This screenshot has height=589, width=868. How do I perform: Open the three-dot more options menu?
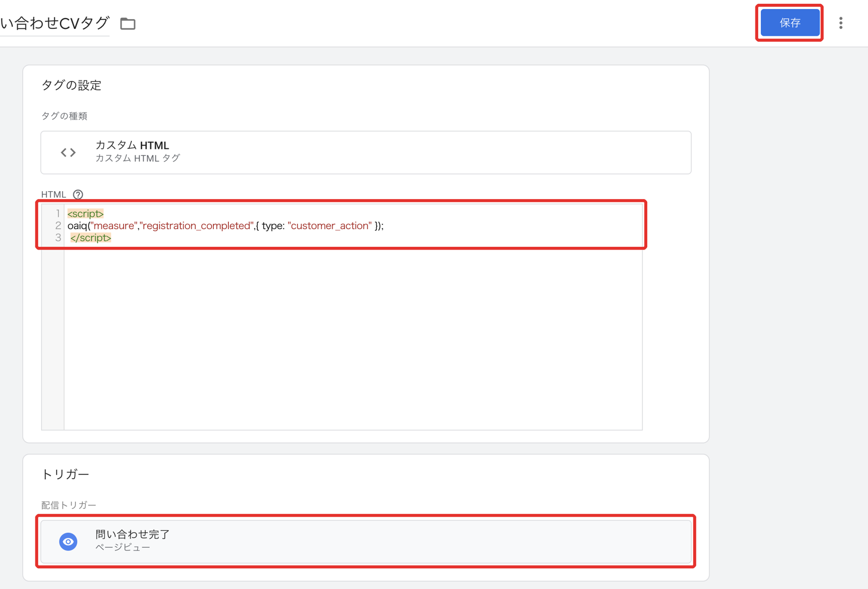[841, 22]
